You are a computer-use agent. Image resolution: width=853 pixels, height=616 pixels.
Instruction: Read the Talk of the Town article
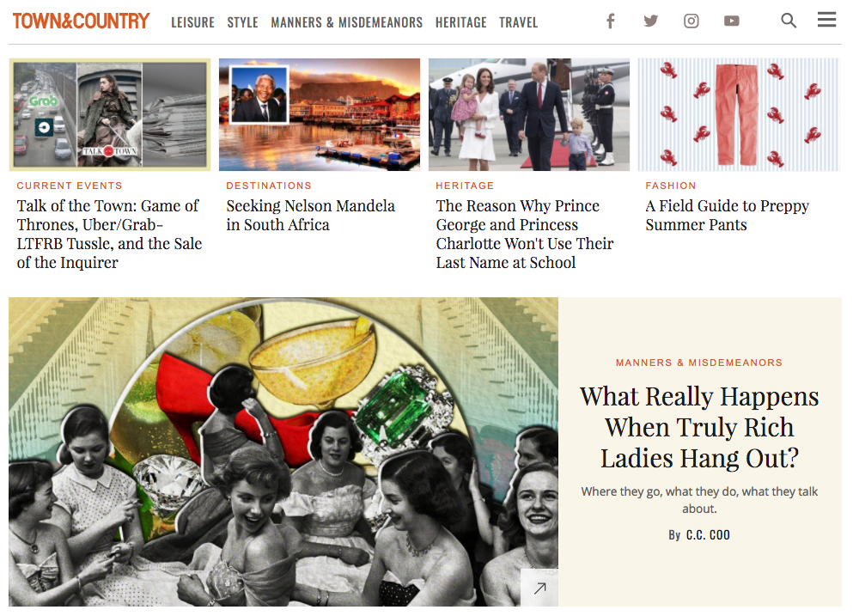(x=109, y=234)
